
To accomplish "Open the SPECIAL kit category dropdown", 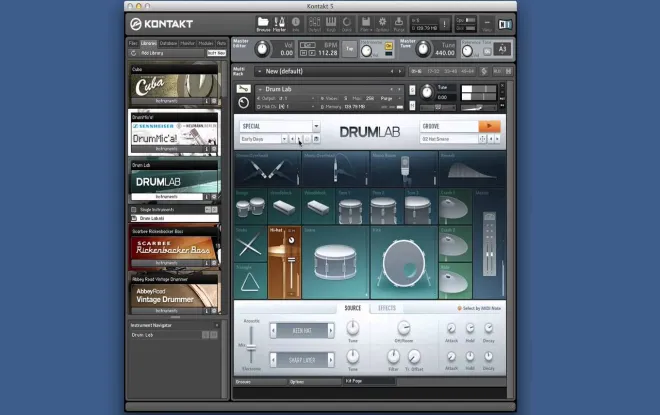I will [x=316, y=126].
